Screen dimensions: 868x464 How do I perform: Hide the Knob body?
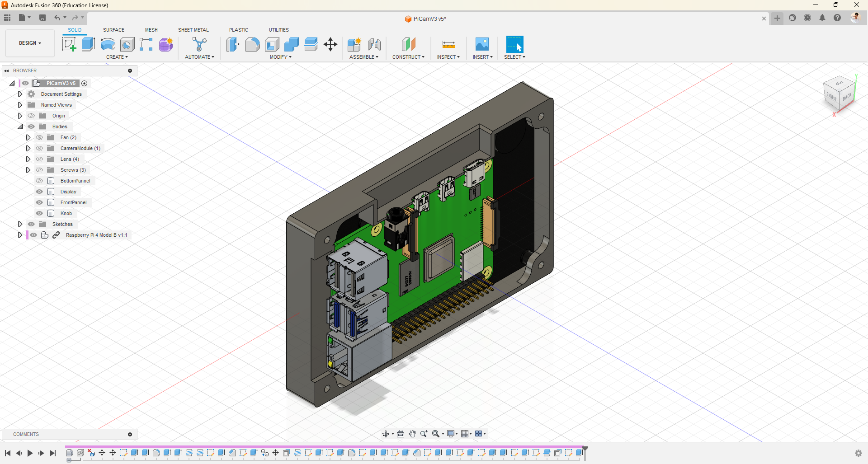pos(39,213)
